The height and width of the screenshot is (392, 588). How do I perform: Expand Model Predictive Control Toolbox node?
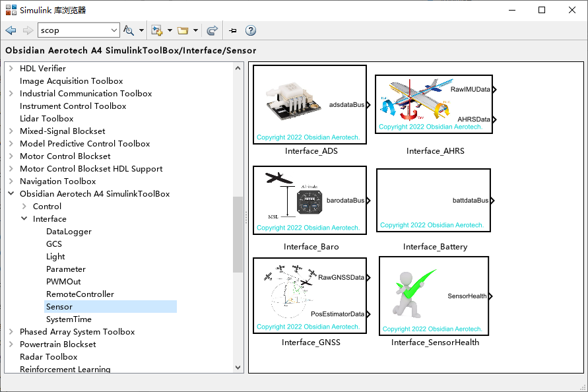click(11, 144)
